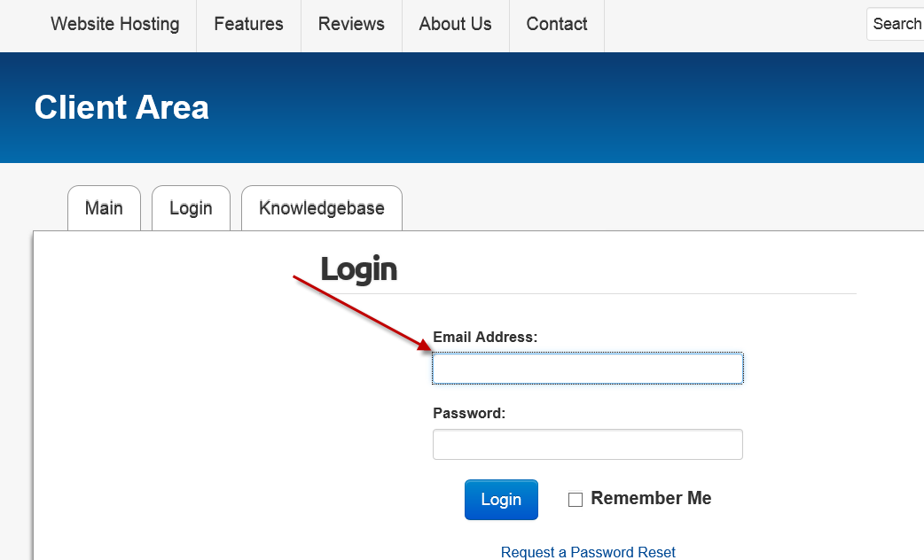Viewport: 924px width, 560px height.
Task: Switch to the Main tab
Action: click(x=105, y=208)
